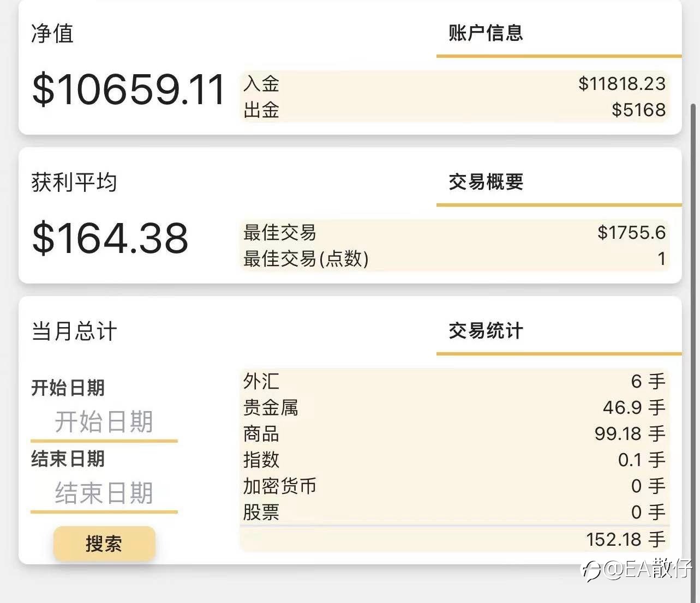The width and height of the screenshot is (700, 603).
Task: Select the 入金 deposit row
Action: pyautogui.click(x=454, y=83)
